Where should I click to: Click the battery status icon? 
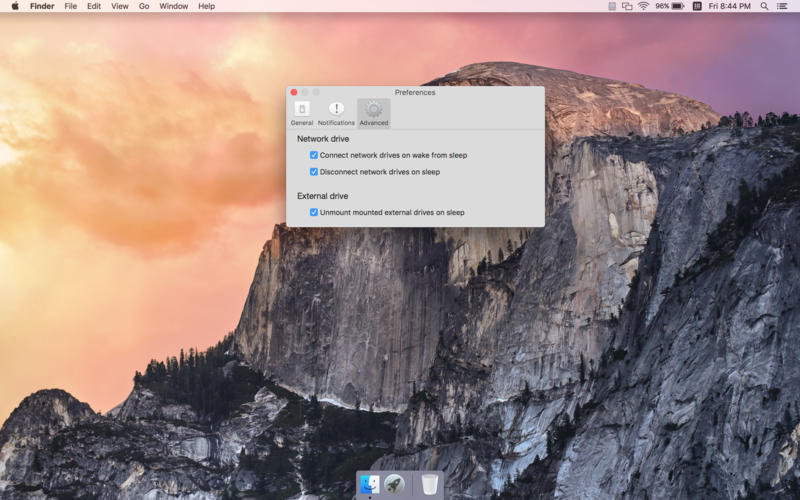coord(678,6)
